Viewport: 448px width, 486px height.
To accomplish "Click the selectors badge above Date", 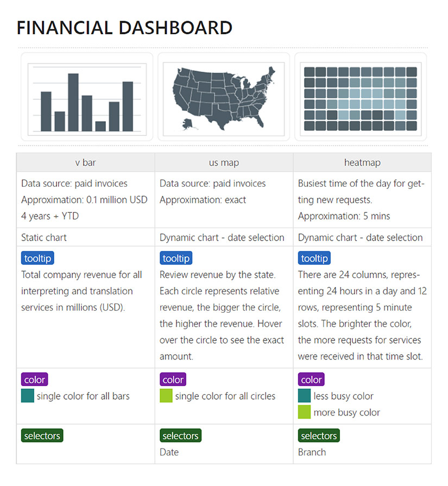I will (x=180, y=435).
